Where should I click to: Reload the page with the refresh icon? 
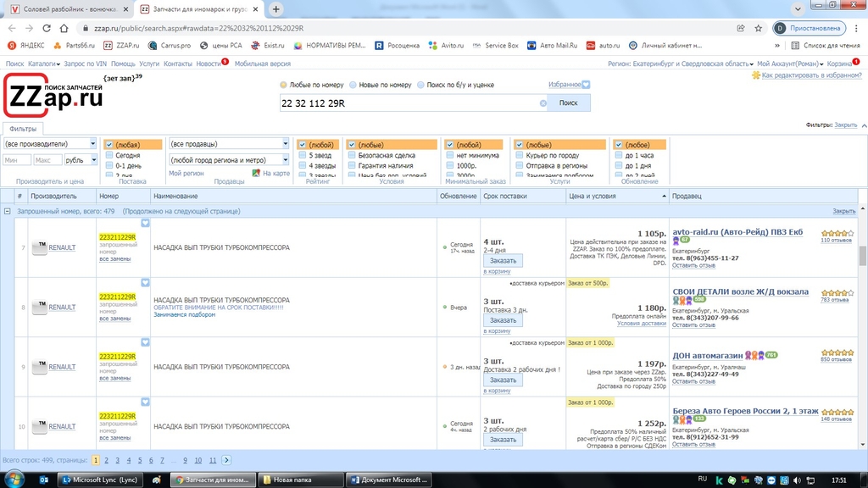click(x=47, y=28)
